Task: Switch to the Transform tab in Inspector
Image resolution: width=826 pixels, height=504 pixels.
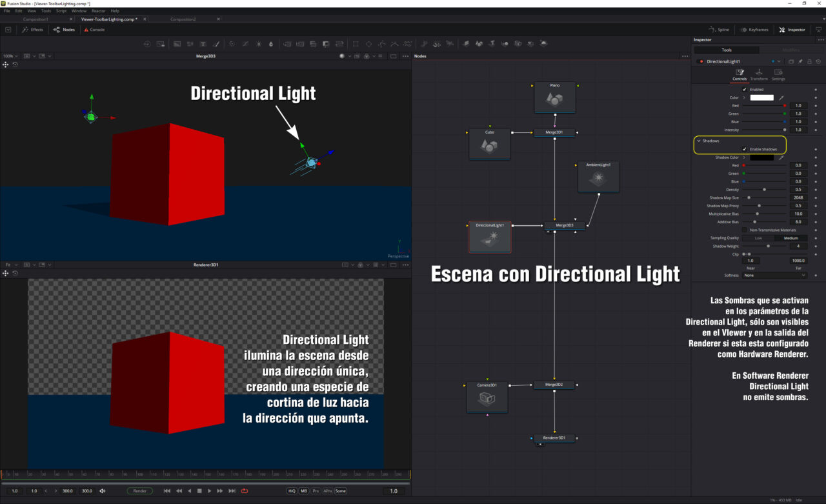Action: 759,75
